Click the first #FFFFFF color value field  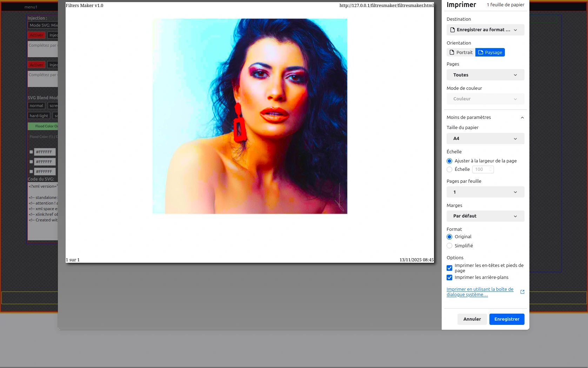coord(45,152)
